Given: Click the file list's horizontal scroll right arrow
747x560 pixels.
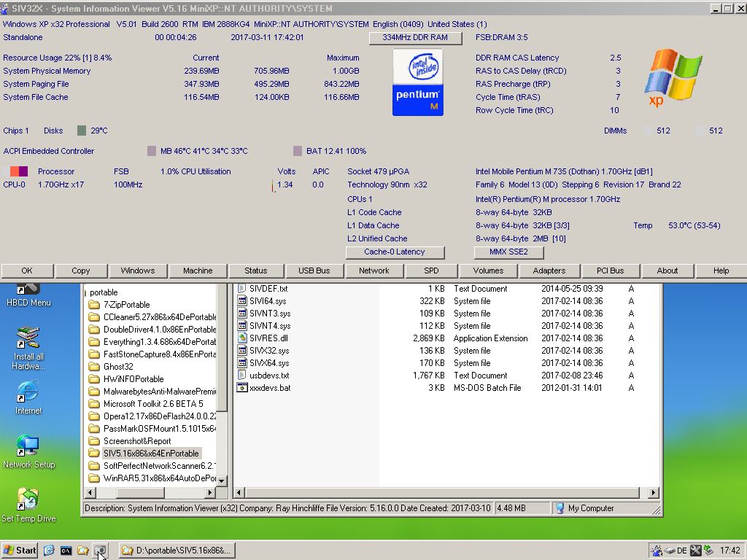Looking at the screenshot, I should 654,492.
